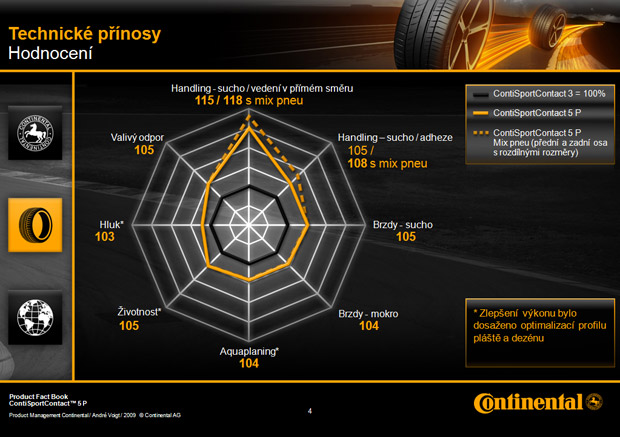Click the 'Mix pneu (přední a zadní osa' legend line

tap(550, 143)
